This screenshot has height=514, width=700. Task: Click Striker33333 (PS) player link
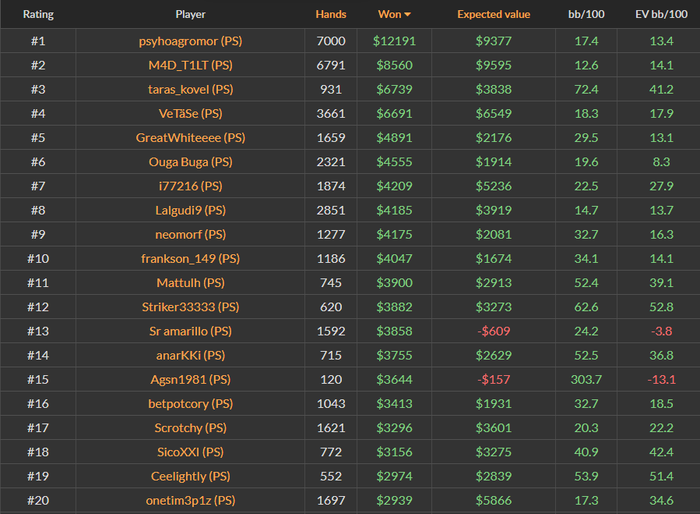point(190,307)
